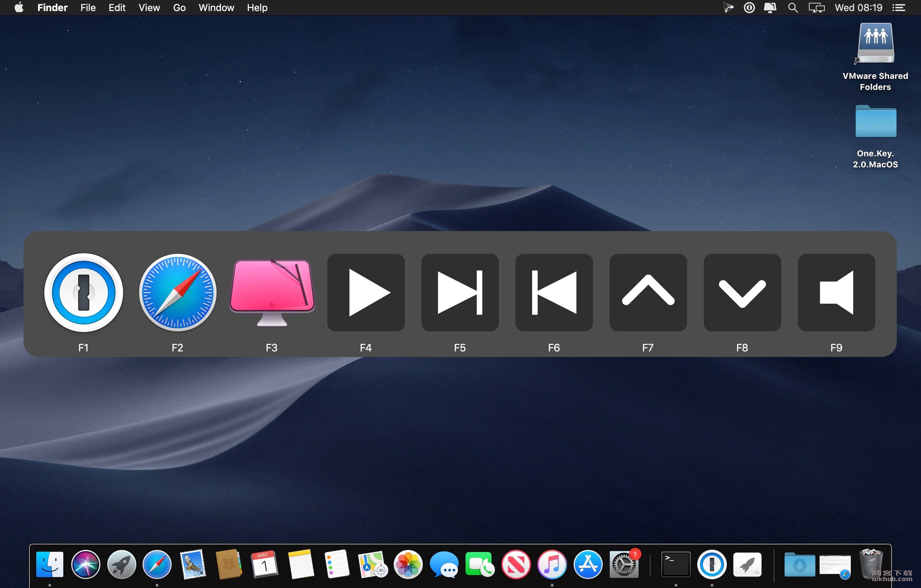Image resolution: width=921 pixels, height=588 pixels.
Task: Open the Help menu
Action: tap(257, 8)
